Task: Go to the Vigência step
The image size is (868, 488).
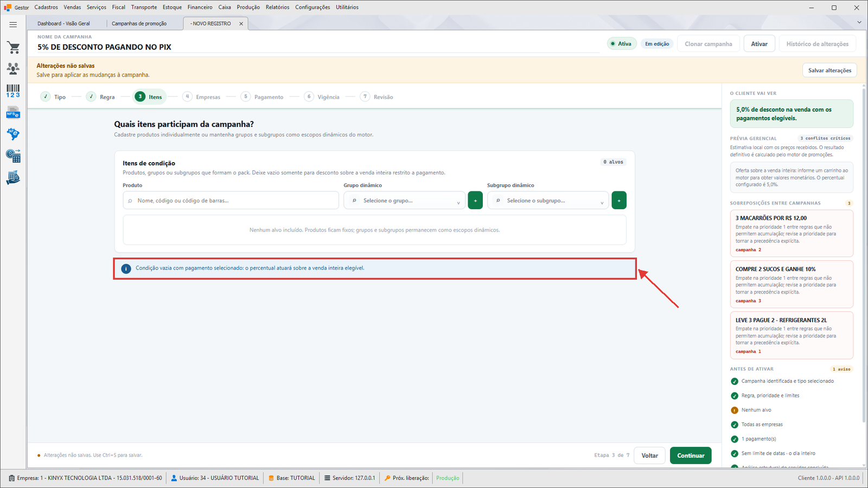Action: (322, 97)
